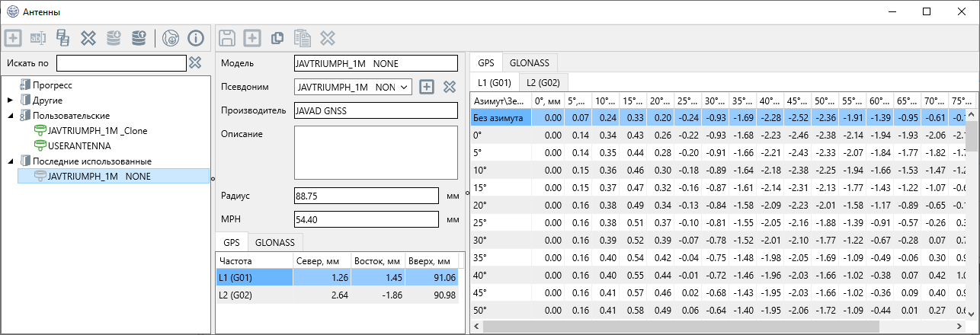Screen dimensions: 980x335
Task: Select the L2 (G02) tab
Action: click(x=543, y=82)
